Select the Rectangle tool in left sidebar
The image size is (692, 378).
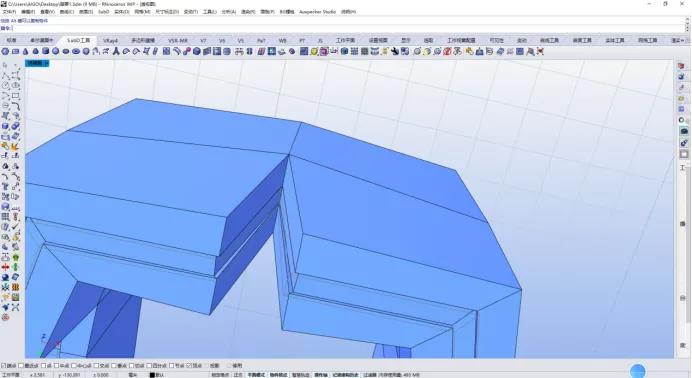point(15,96)
